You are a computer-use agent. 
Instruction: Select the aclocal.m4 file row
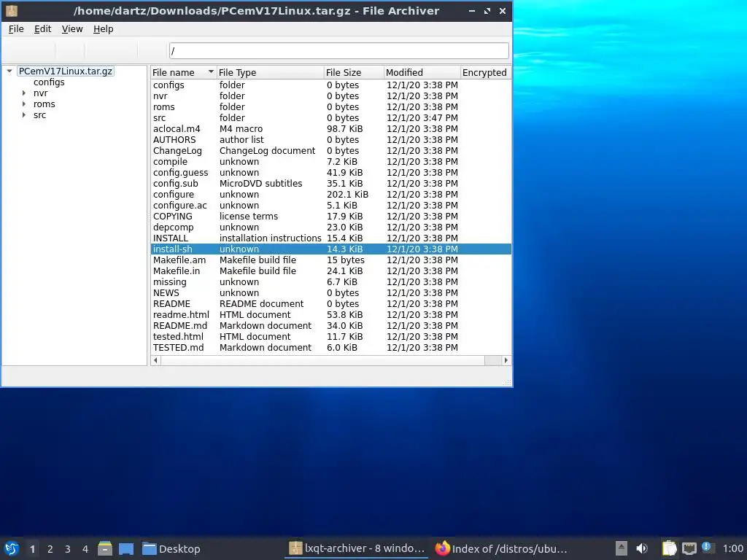331,128
